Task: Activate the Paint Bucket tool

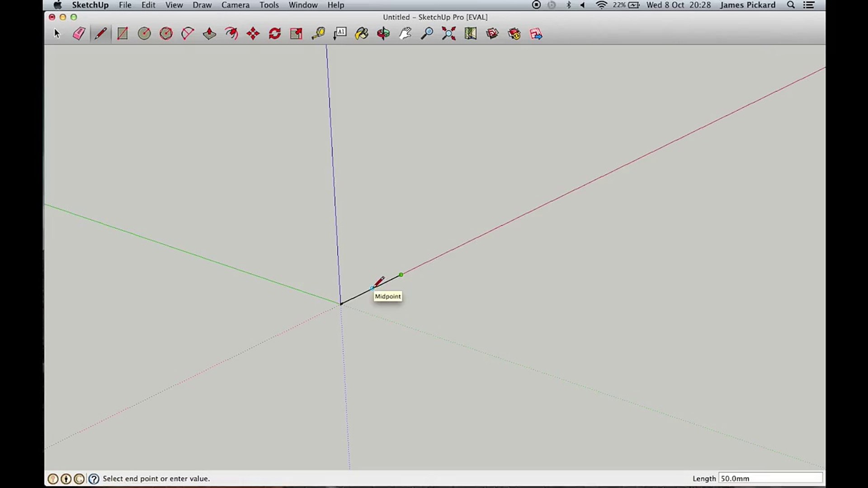Action: click(x=362, y=34)
